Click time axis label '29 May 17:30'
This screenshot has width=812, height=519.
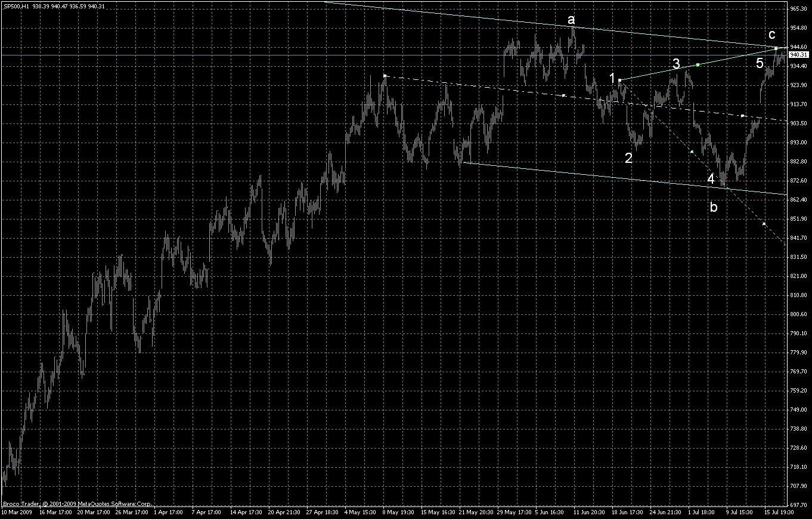(x=515, y=512)
